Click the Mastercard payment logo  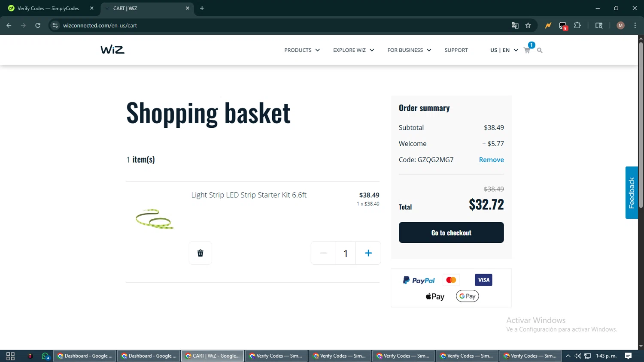tap(451, 280)
